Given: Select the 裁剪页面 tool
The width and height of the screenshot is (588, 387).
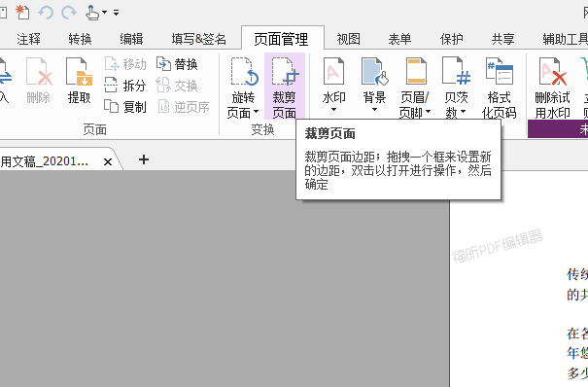Looking at the screenshot, I should tap(284, 87).
